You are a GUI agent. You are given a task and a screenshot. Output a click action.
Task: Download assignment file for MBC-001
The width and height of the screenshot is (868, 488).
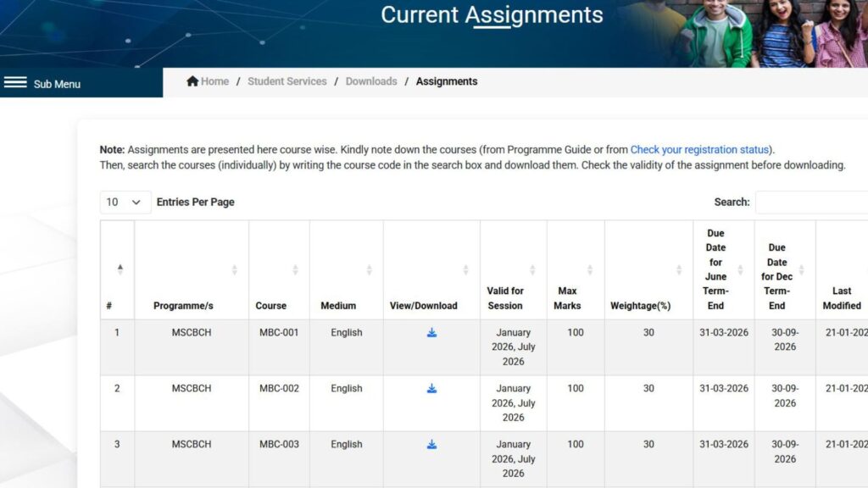click(431, 333)
